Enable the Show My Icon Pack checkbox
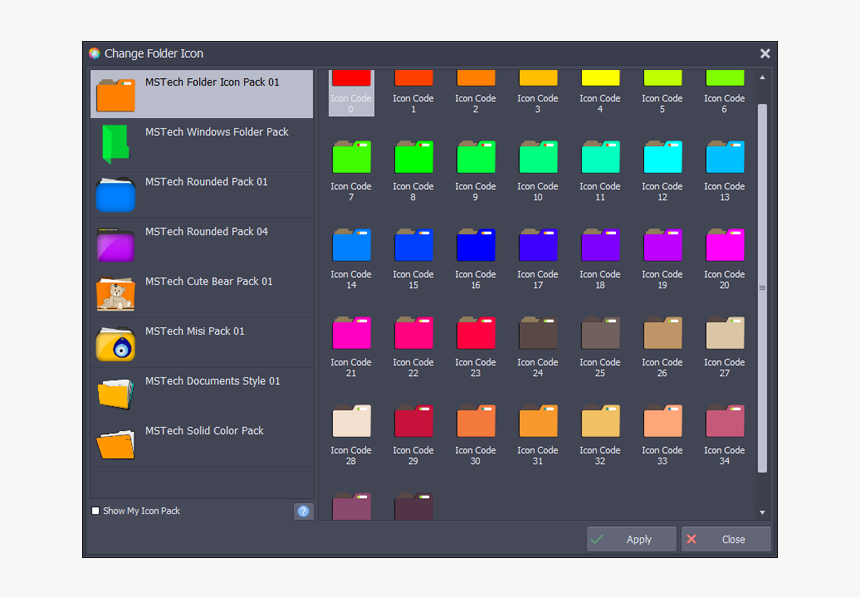Screen dimensions: 860x598 click(x=95, y=510)
